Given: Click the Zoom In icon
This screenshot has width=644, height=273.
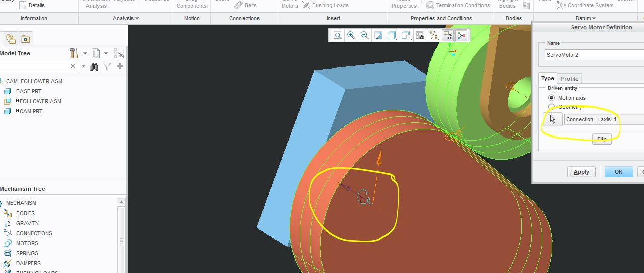Looking at the screenshot, I should [x=351, y=35].
